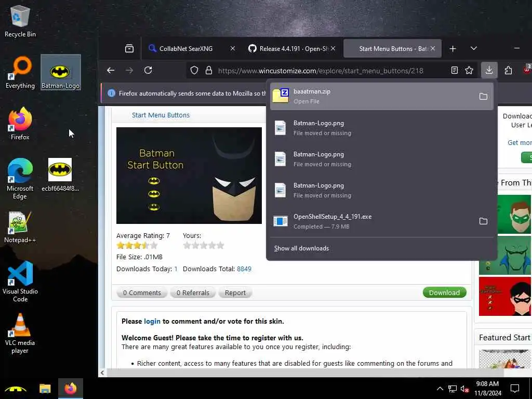
Task: Open extensions puzzle icon
Action: tap(508, 70)
